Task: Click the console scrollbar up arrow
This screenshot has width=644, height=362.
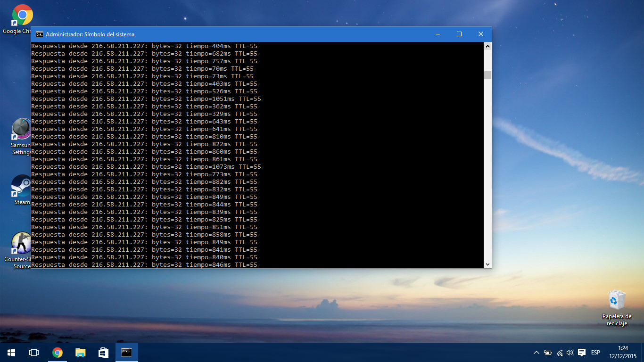Action: pyautogui.click(x=487, y=46)
